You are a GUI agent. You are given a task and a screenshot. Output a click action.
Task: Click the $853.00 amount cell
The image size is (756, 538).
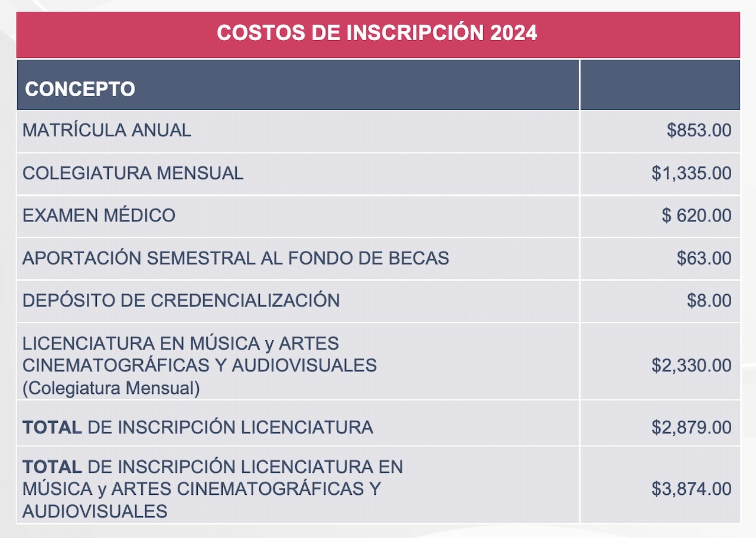tap(698, 131)
